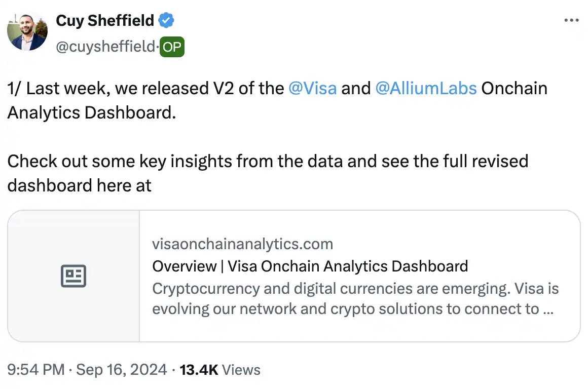This screenshot has height=389, width=588.
Task: Click the Views label
Action: click(x=241, y=370)
